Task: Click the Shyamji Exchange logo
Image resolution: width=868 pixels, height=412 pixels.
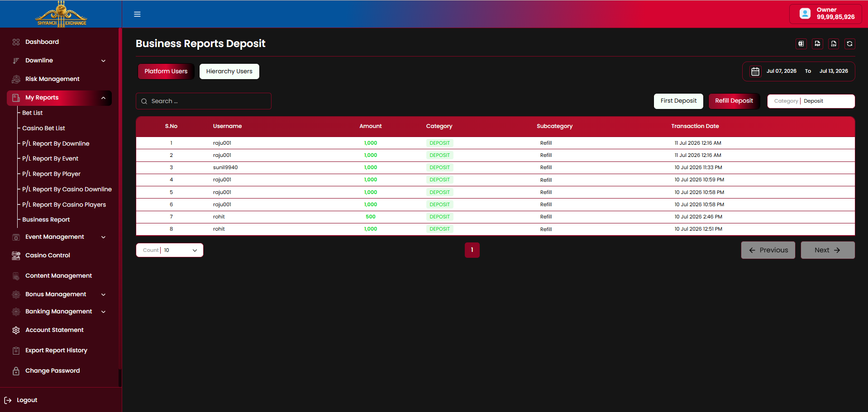Action: pos(61,14)
